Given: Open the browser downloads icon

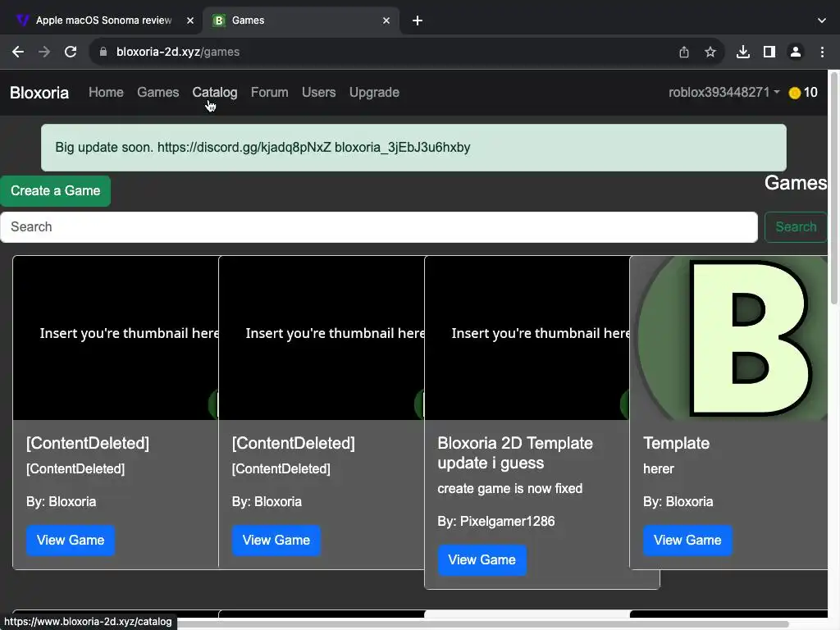Looking at the screenshot, I should (742, 52).
